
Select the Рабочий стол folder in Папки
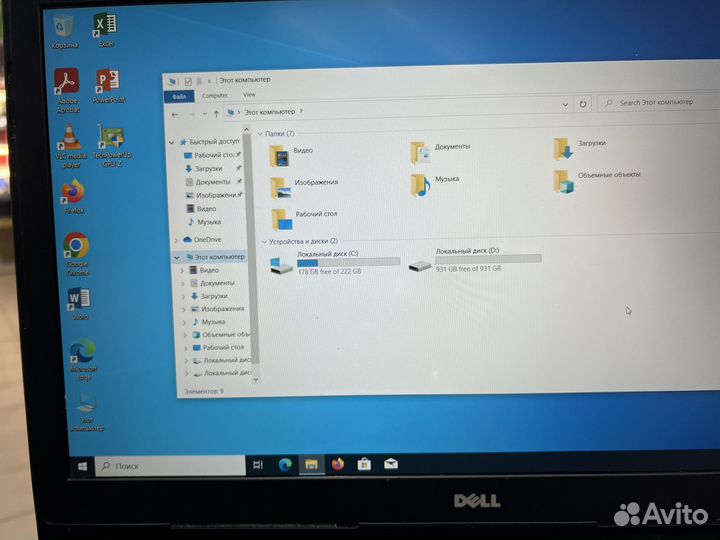click(304, 219)
